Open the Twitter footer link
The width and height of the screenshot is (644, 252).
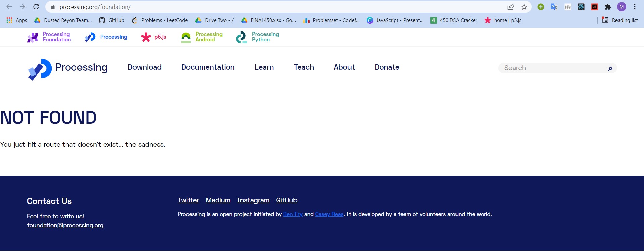click(188, 200)
